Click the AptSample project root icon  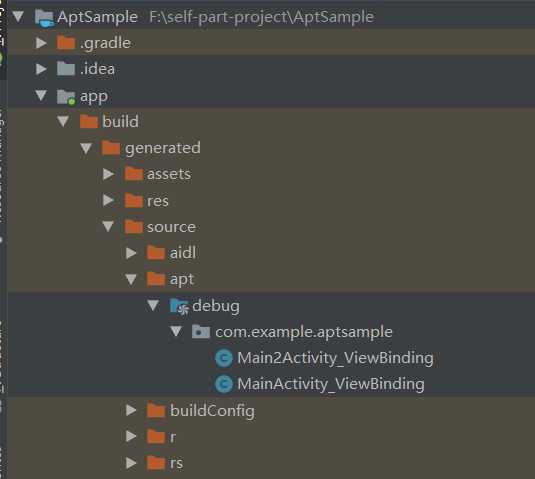pyautogui.click(x=44, y=18)
